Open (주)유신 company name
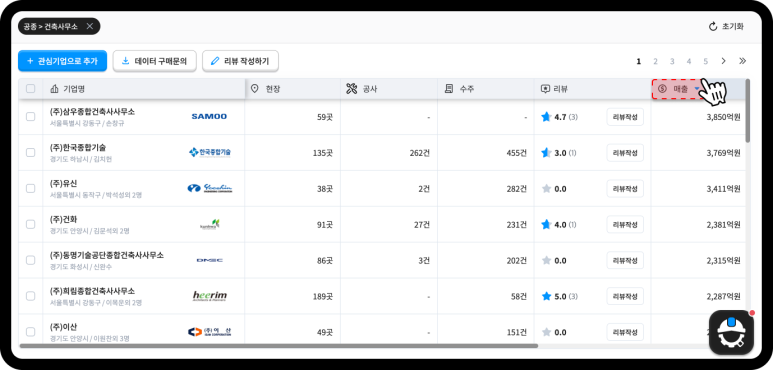Screen dimensions: 773x370 [63, 183]
